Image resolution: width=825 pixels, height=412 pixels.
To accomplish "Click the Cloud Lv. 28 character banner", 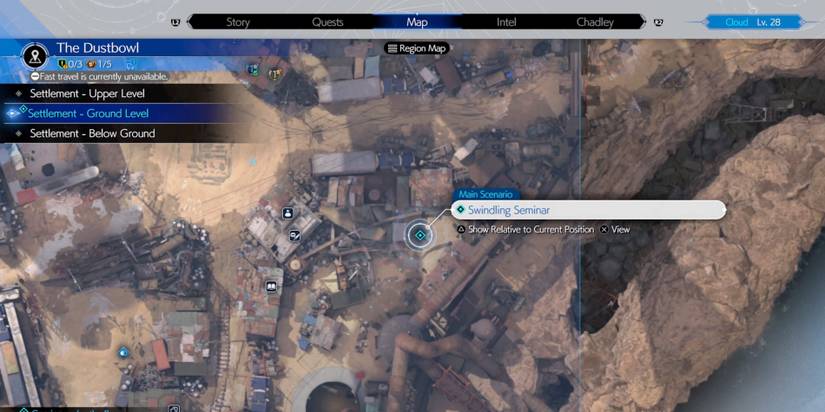I will [752, 22].
